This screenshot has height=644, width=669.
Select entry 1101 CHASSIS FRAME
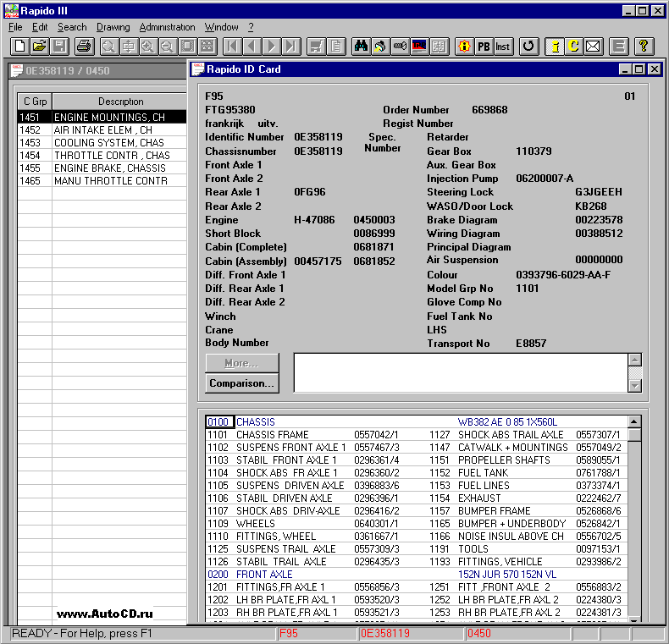[303, 435]
